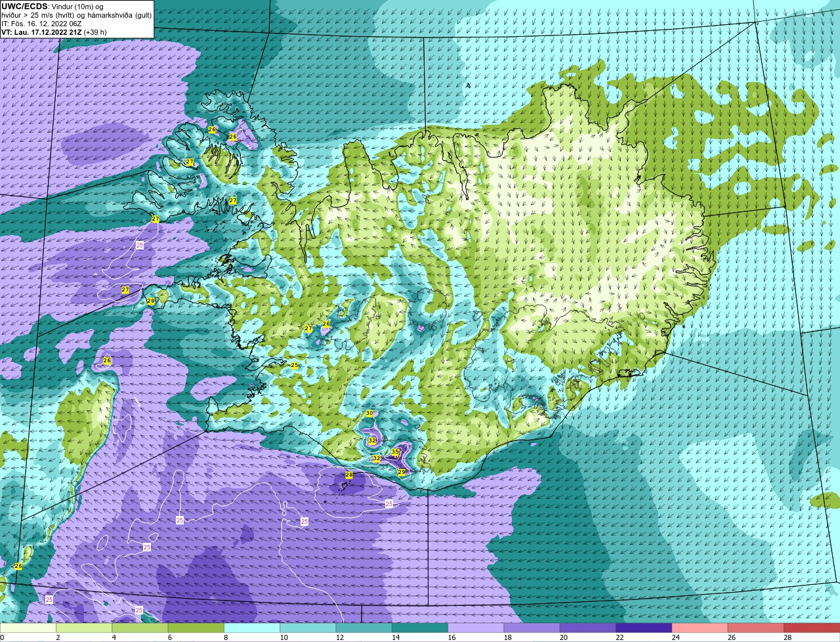840x642 pixels.
Task: Click the legend tick label "20"
Action: pyautogui.click(x=564, y=637)
